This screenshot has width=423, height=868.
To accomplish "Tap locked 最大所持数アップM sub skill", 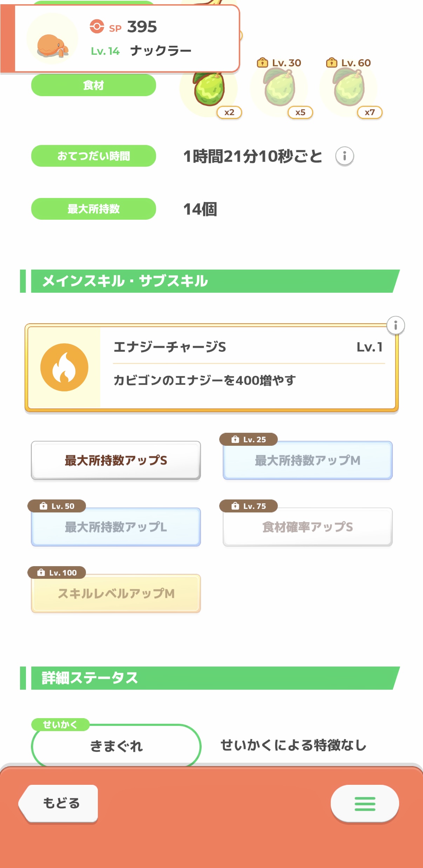I will [308, 460].
